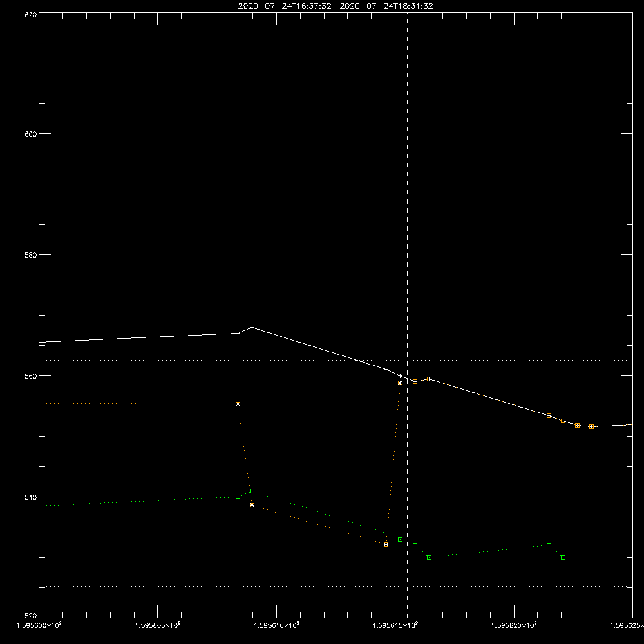644x644 pixels.
Task: Click the end timestamp 2020-07-24T18:31:32 in the title
Action: click(386, 6)
